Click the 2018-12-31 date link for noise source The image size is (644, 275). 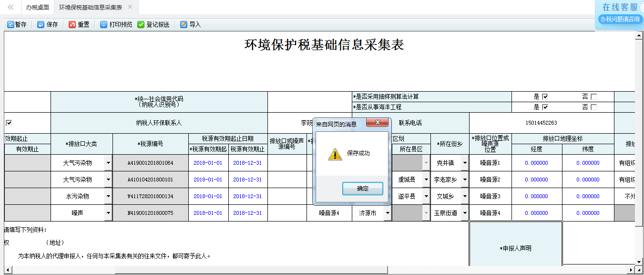[247, 213]
